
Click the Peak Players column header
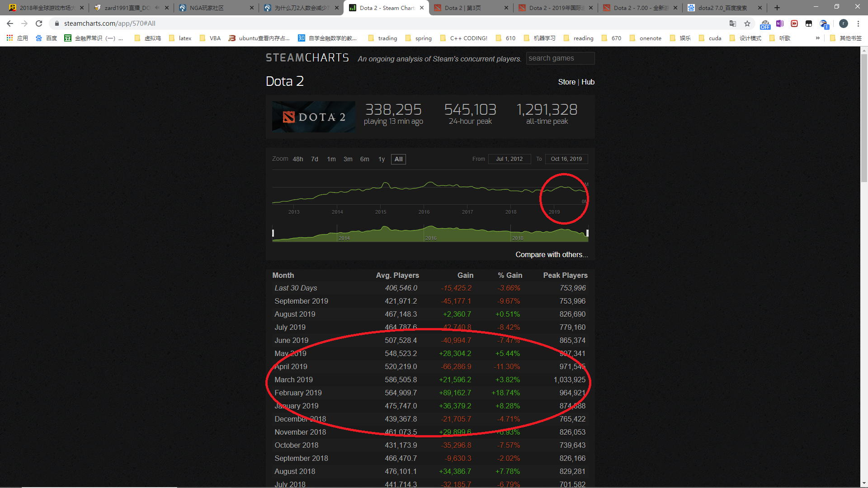click(565, 276)
